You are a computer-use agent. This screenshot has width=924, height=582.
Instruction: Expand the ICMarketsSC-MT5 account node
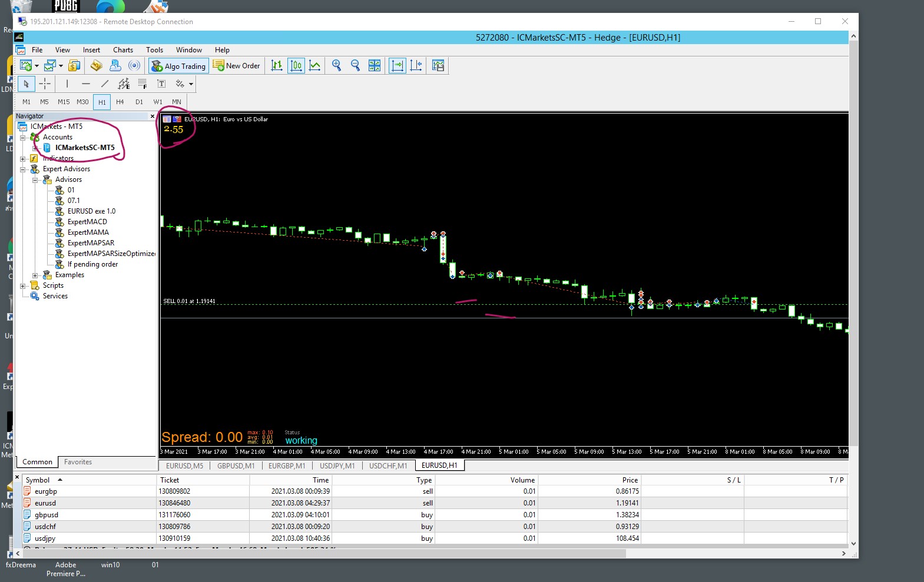pyautogui.click(x=35, y=148)
